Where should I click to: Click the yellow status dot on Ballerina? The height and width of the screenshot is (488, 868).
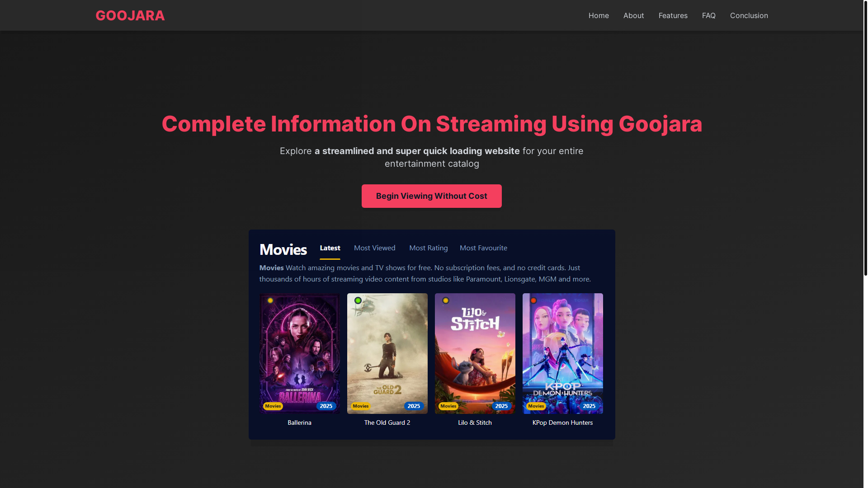pyautogui.click(x=270, y=300)
